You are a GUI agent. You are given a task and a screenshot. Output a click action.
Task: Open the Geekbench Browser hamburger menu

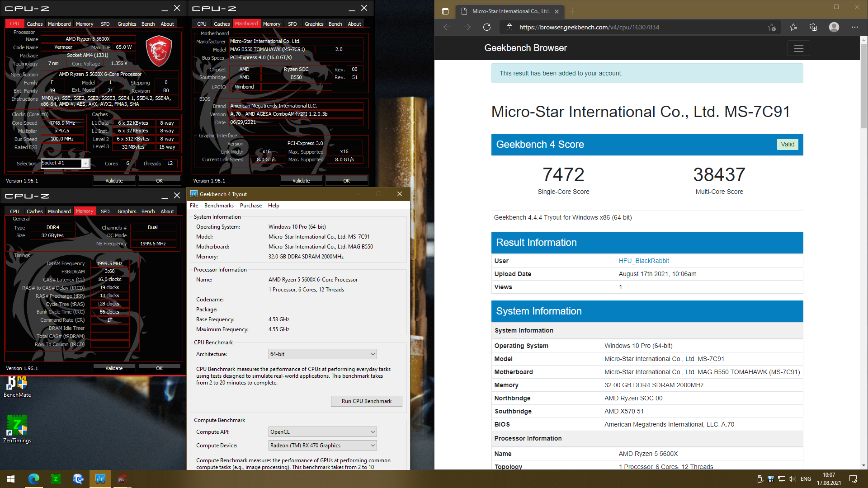coord(799,48)
